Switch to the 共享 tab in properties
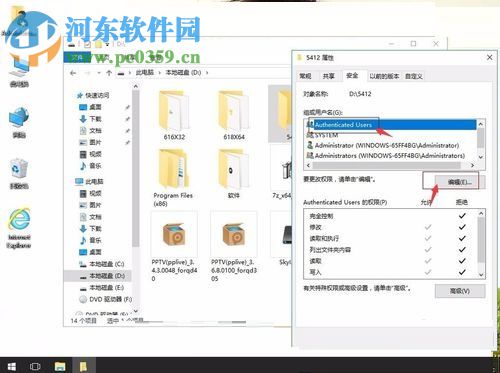Screen dimensions: 500x373 [x=328, y=76]
